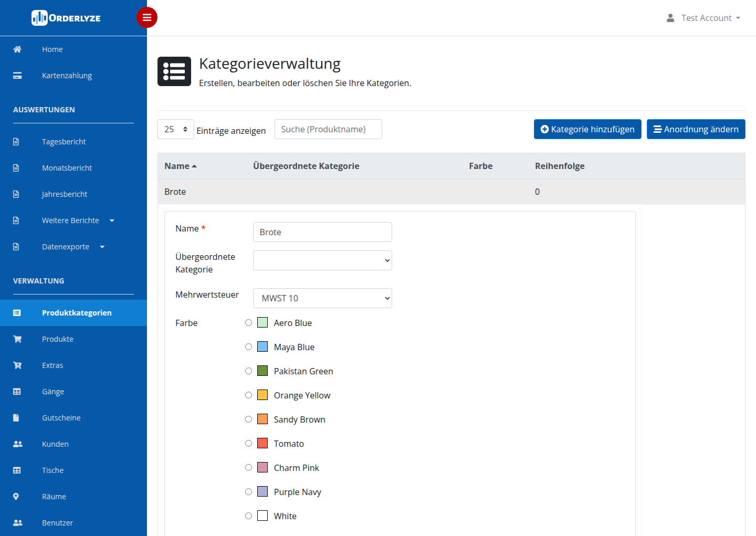Viewport: 756px width, 536px height.
Task: Select the Aero Blue radio button
Action: point(249,323)
